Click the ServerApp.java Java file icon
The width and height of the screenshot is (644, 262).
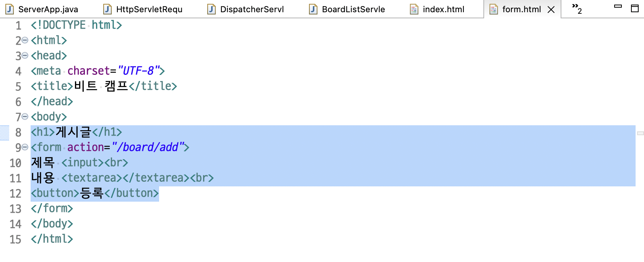click(10, 9)
